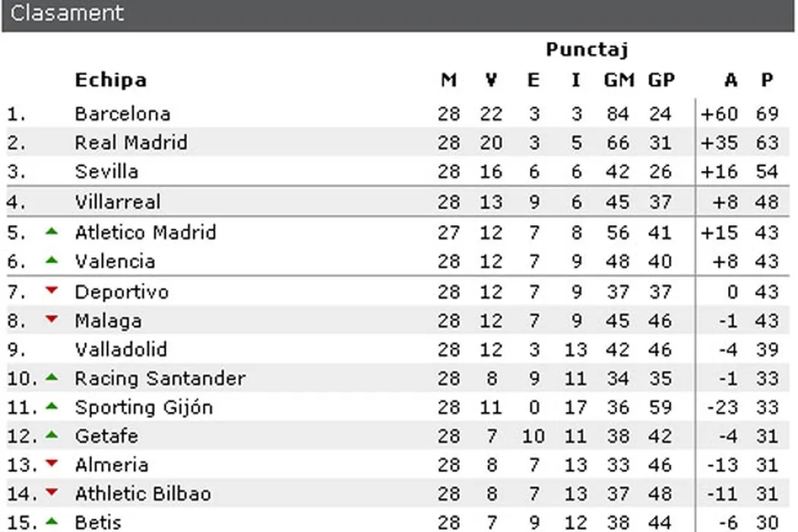798x532 pixels.
Task: Open the Real Madrid team link
Action: [131, 143]
